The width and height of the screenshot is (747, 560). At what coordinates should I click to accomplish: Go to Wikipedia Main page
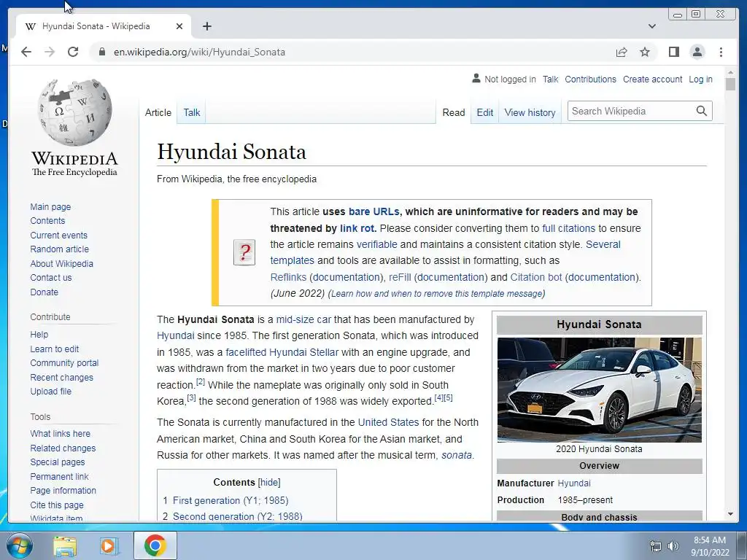point(50,206)
